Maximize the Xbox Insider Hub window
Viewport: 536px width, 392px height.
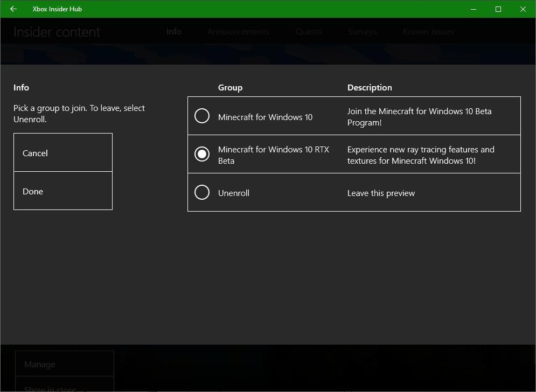click(498, 9)
